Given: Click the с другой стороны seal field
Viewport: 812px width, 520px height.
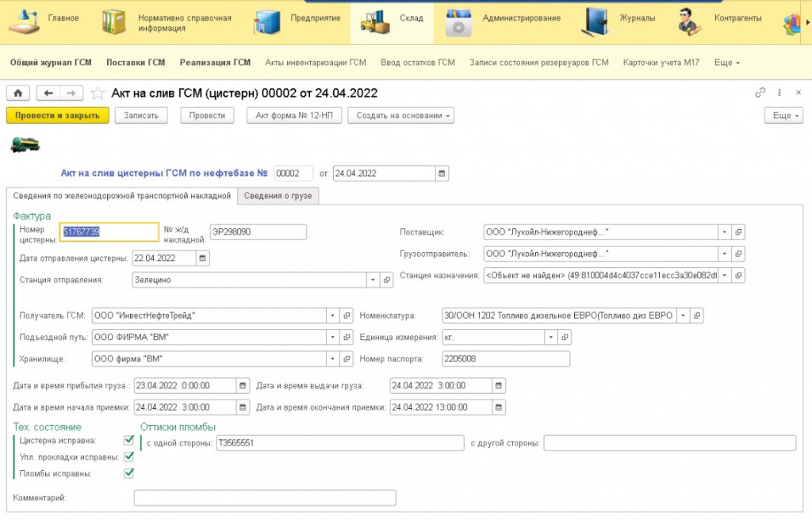Looking at the screenshot, I should click(669, 443).
